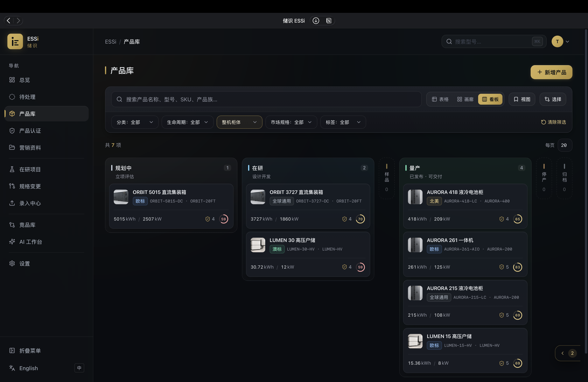Switch view to 表格 mode
This screenshot has width=588, height=382.
pyautogui.click(x=440, y=99)
